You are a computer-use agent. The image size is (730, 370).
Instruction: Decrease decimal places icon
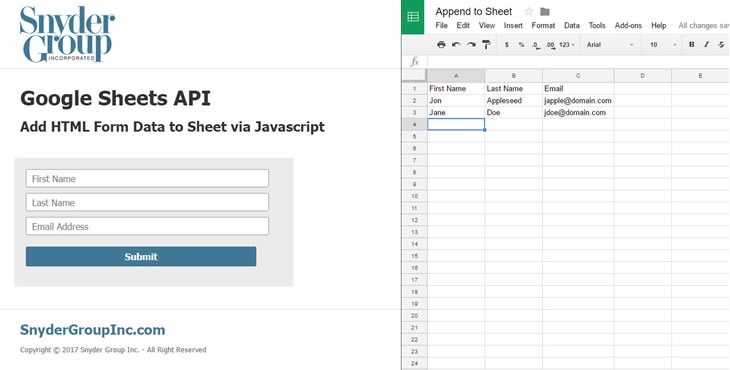click(x=536, y=45)
